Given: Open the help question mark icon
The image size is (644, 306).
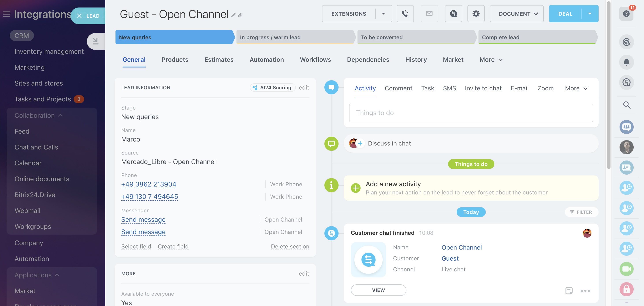Looking at the screenshot, I should pos(626,14).
